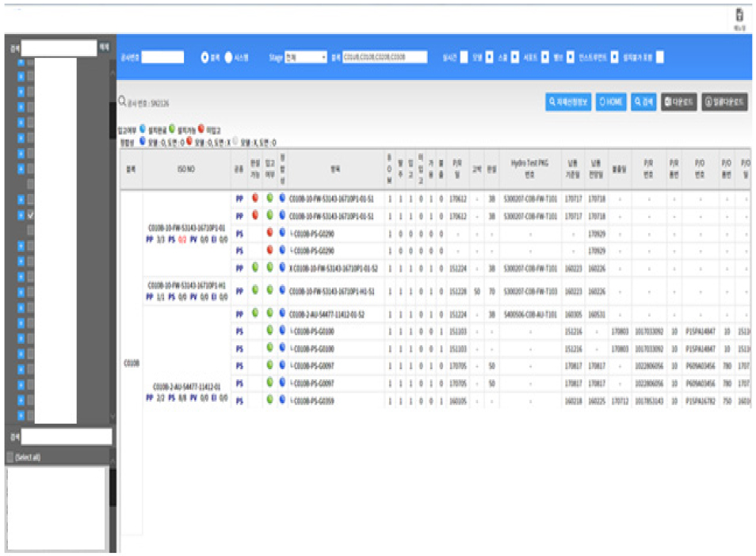Click blue status dot in C0108-2-AU-S4477-11412-01-S2 row

click(283, 313)
